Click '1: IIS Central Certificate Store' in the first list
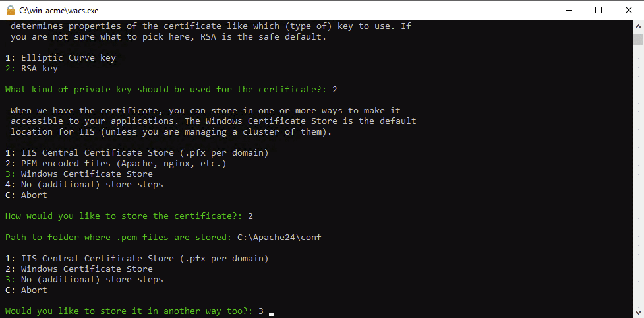The image size is (644, 318). coord(136,153)
